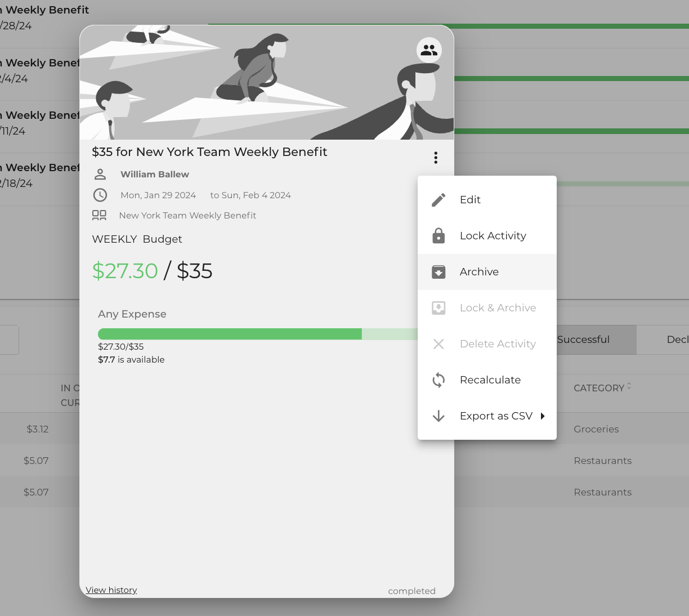Image resolution: width=689 pixels, height=616 pixels.
Task: Click the $3.12 amount cell
Action: pyautogui.click(x=38, y=429)
